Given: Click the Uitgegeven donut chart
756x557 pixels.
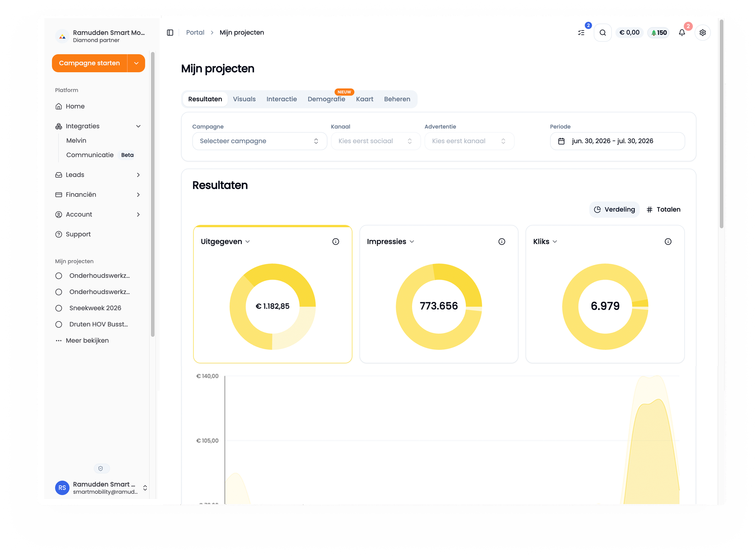Looking at the screenshot, I should [x=273, y=307].
